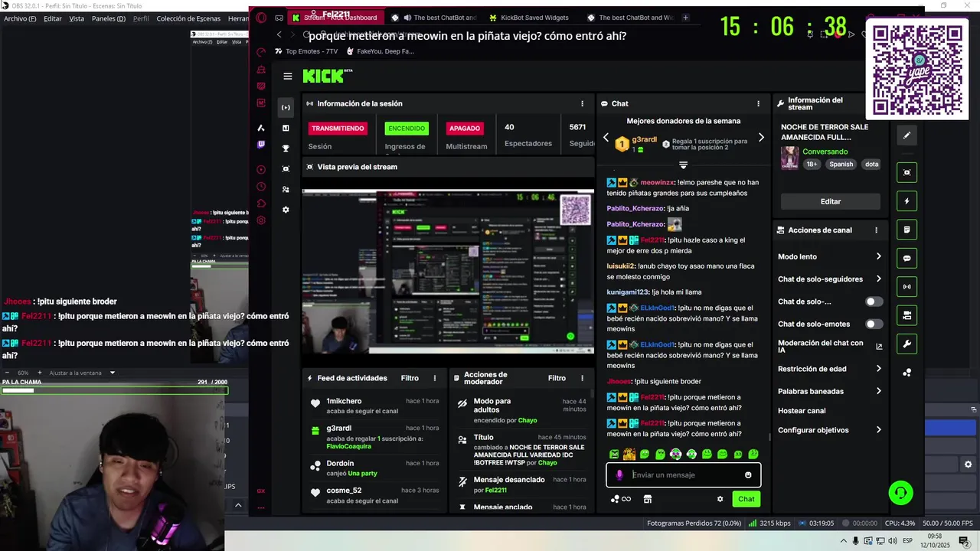Show next top donor with right arrow
Viewport: 980px width, 551px height.
coord(761,138)
